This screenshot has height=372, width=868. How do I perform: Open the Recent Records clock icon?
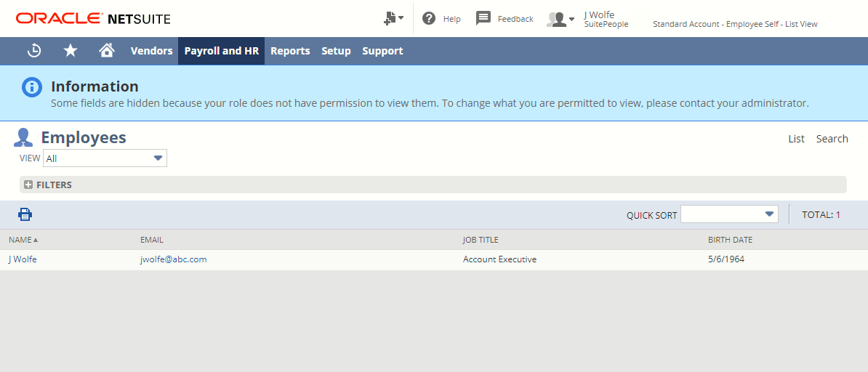pos(33,51)
